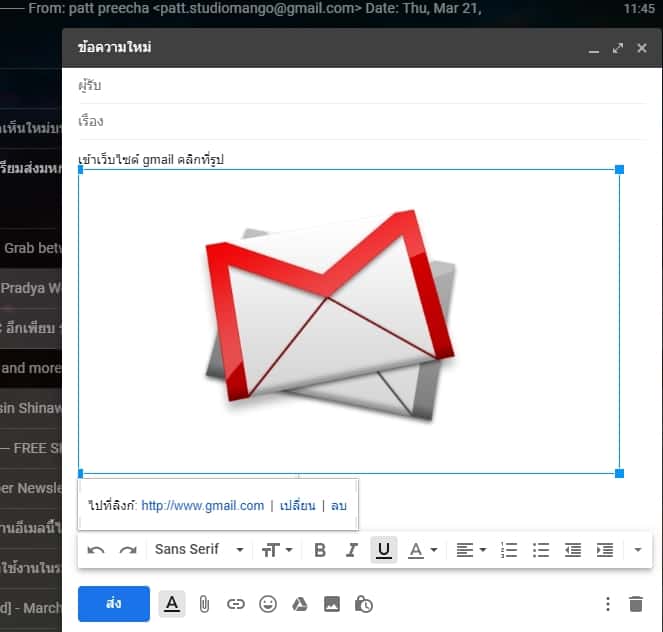663x632 pixels.
Task: Click the blue ส่ง send button
Action: pyautogui.click(x=114, y=604)
